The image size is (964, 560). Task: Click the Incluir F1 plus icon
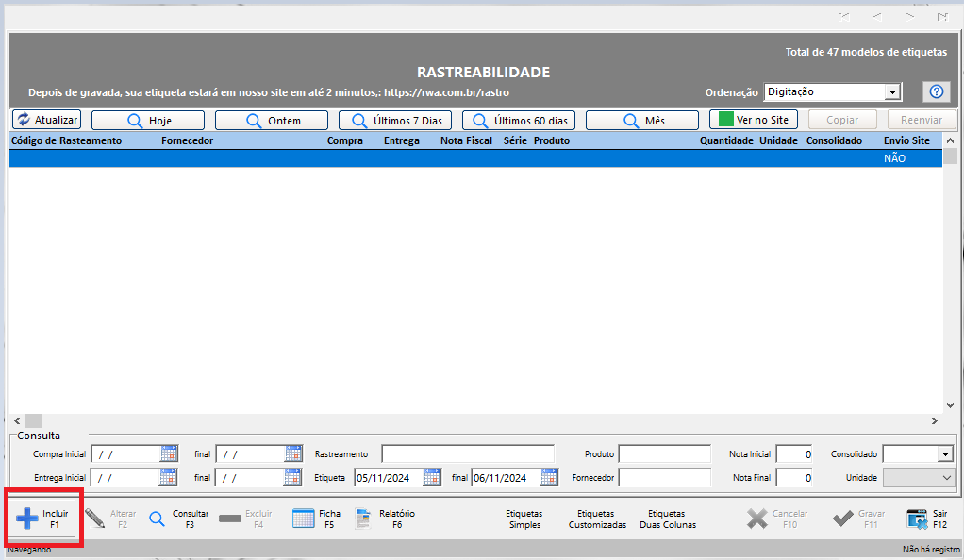27,519
